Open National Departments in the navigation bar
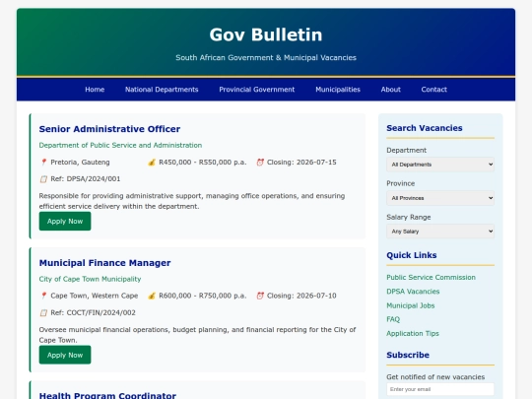This screenshot has width=532, height=399. point(162,90)
